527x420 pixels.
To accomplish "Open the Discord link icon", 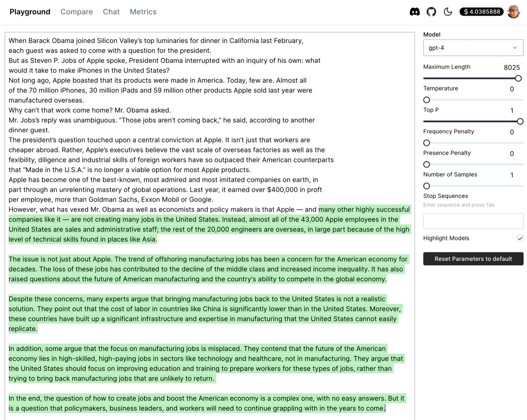I will pyautogui.click(x=415, y=12).
